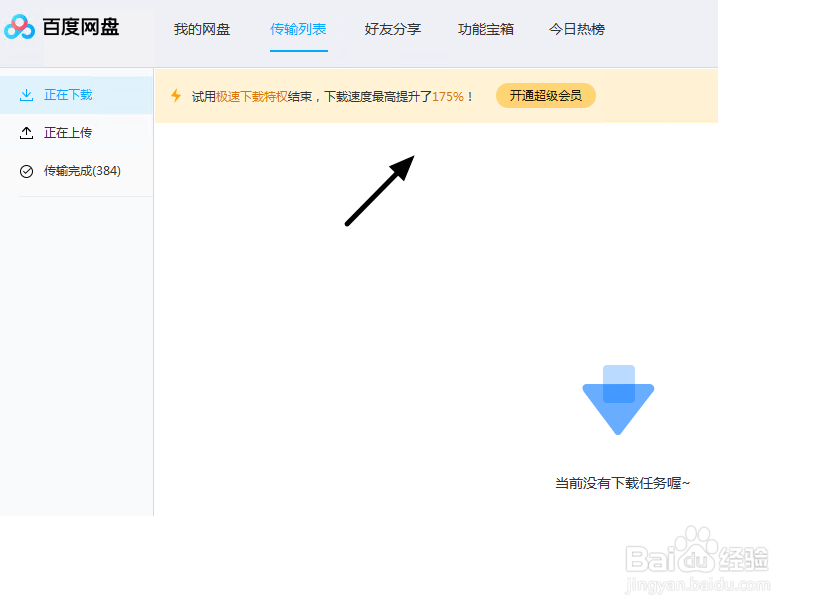The image size is (815, 613).
Task: Click the lightning bolt icon in promotion banner
Action: [176, 94]
